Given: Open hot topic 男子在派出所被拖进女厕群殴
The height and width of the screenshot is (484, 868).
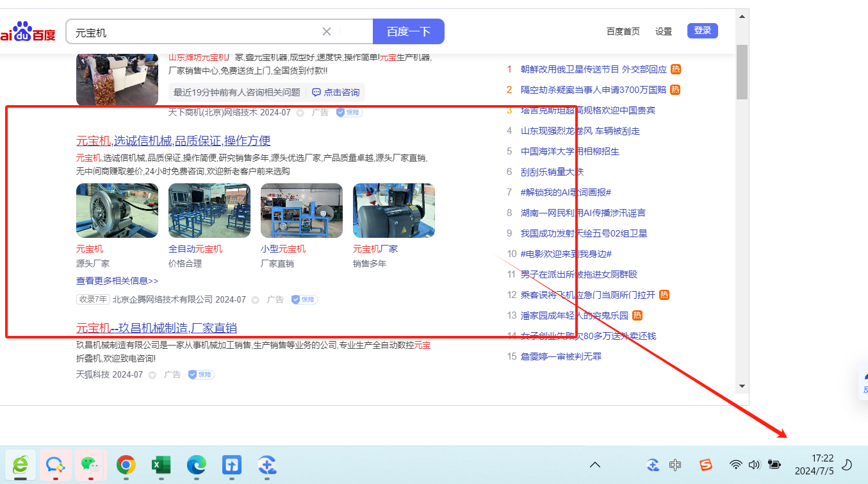Looking at the screenshot, I should (x=579, y=274).
